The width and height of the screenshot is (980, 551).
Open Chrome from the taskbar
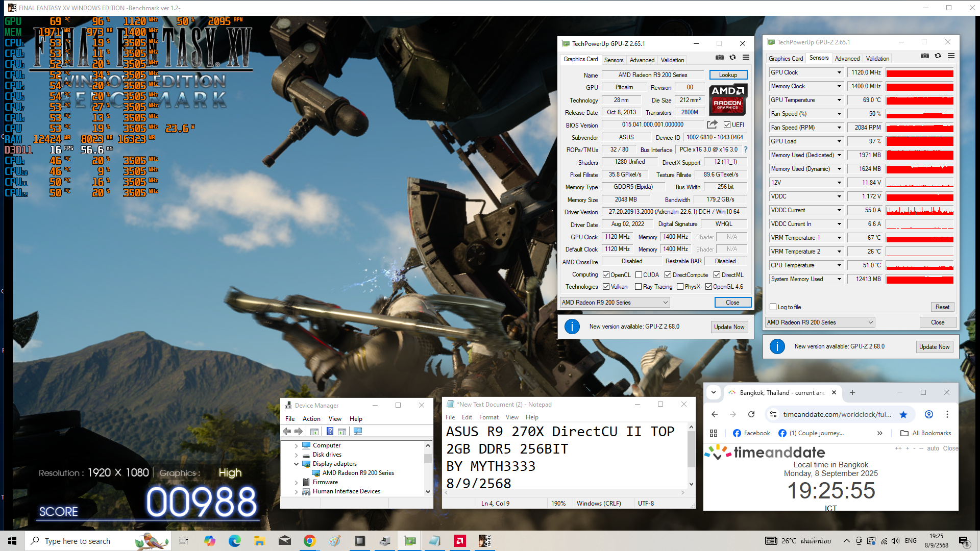coord(309,541)
